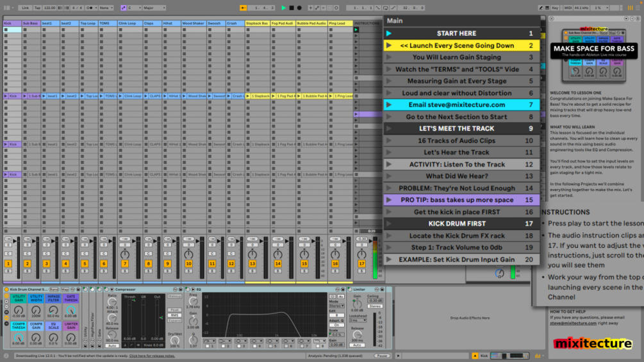Launch scene PRO TIP: bass takes up more space
The image size is (644, 362).
(x=389, y=201)
